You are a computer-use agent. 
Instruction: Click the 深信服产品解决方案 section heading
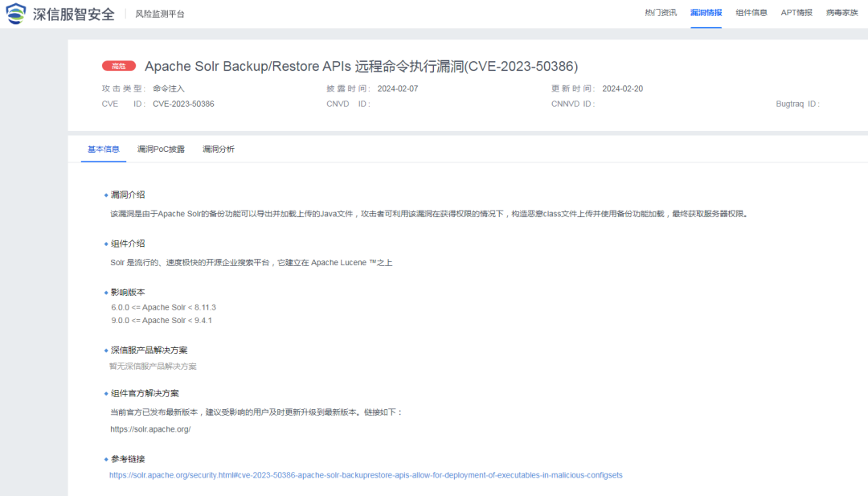(x=149, y=350)
